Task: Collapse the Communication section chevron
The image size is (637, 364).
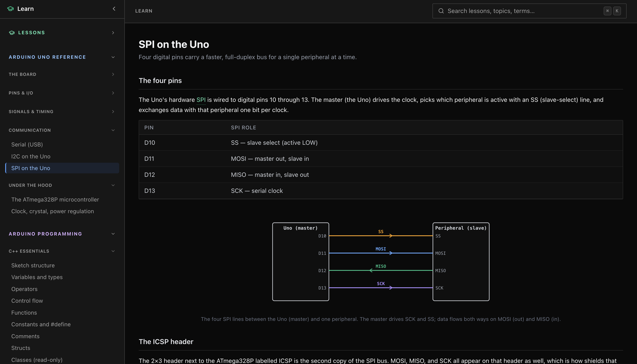Action: click(113, 130)
